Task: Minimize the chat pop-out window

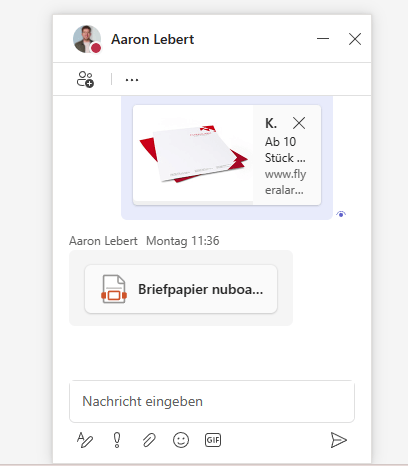Action: tap(323, 39)
